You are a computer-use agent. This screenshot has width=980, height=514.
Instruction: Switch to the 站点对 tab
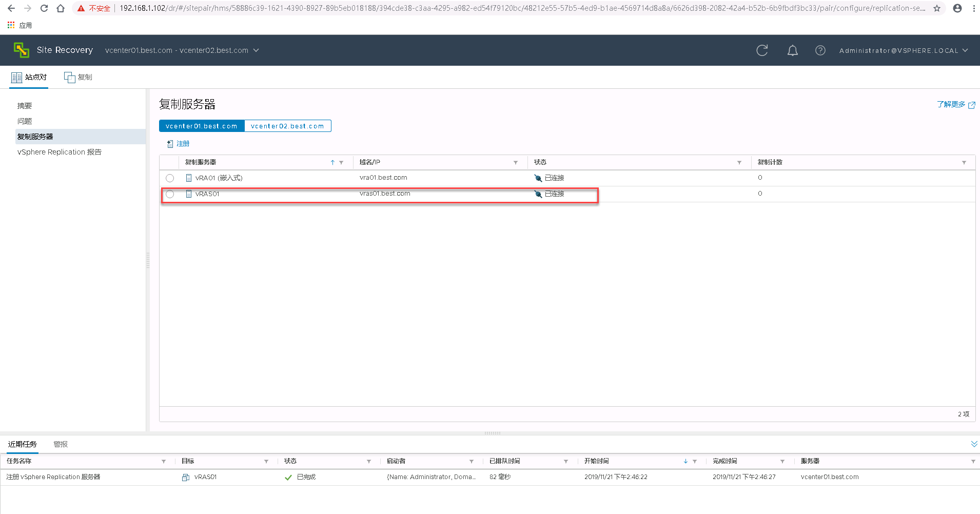point(29,77)
